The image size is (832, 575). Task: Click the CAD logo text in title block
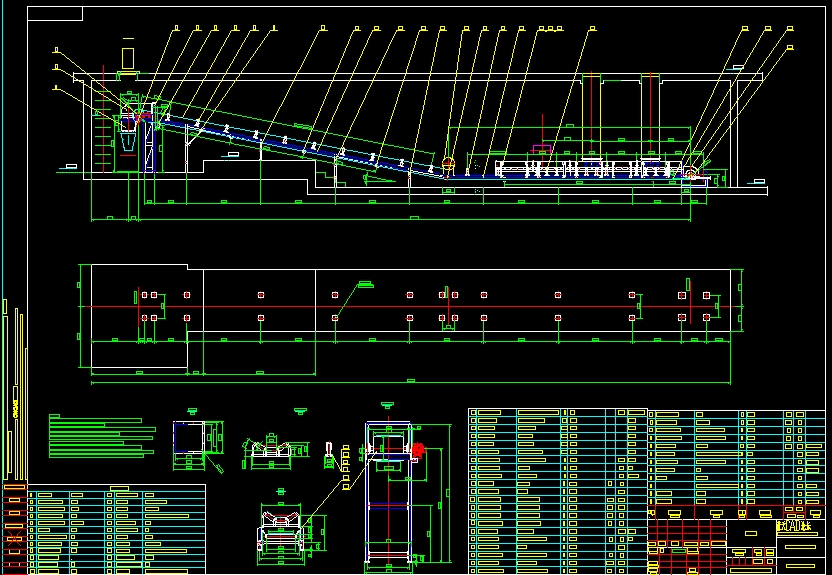pos(794,526)
